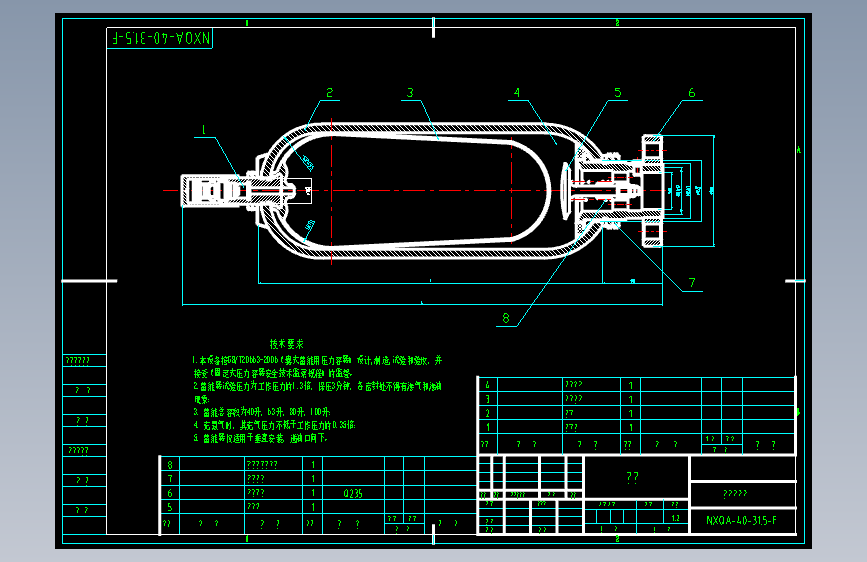Screen dimensions: 867x562
Task: Select the name cell of parts list row 8
Action: [x=273, y=465]
